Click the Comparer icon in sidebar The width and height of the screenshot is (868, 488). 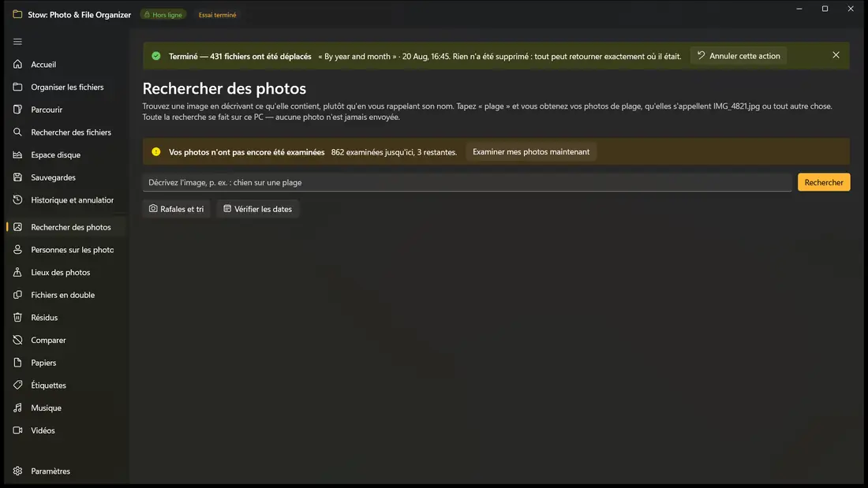click(17, 340)
